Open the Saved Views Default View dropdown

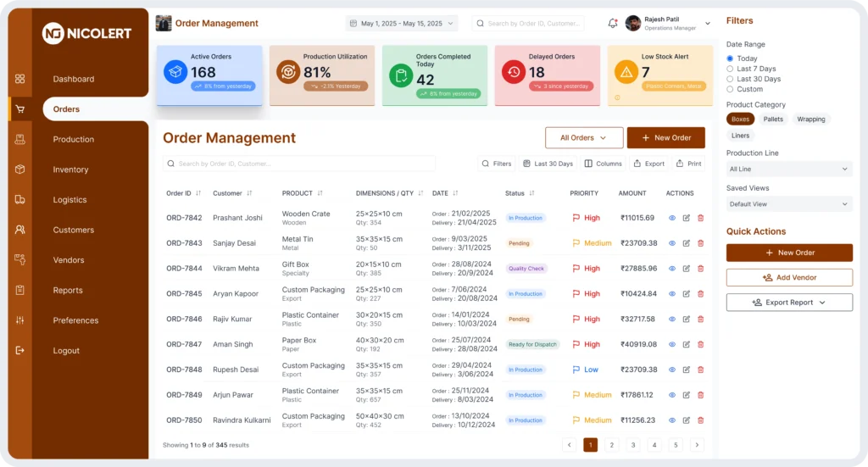coord(788,204)
